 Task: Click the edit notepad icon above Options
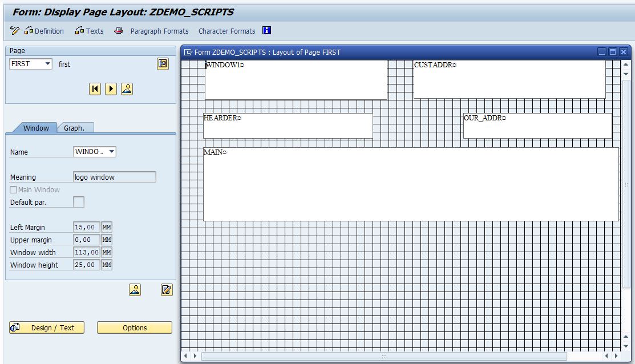[x=166, y=290]
